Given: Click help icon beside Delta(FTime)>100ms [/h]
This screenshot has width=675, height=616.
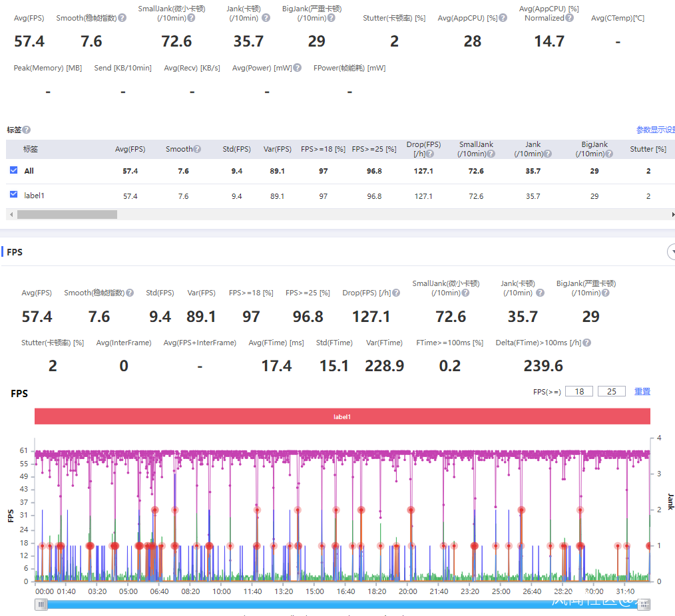Looking at the screenshot, I should 587,343.
